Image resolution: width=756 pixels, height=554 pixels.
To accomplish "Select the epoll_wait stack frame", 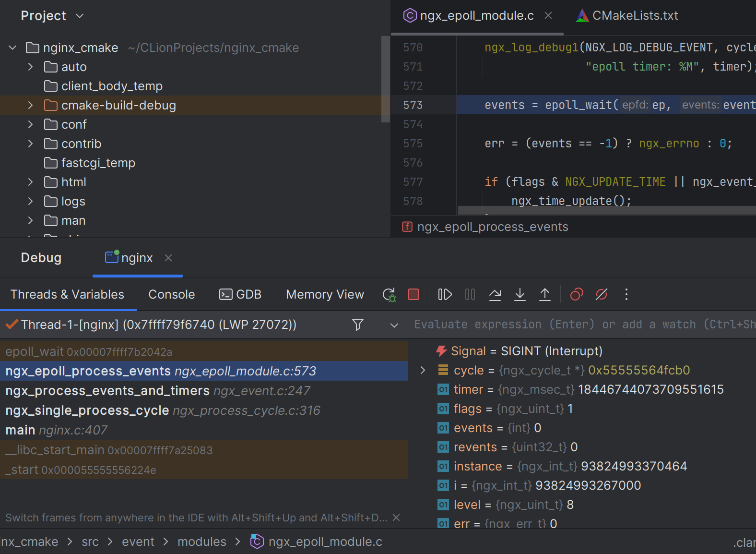I will (x=204, y=351).
